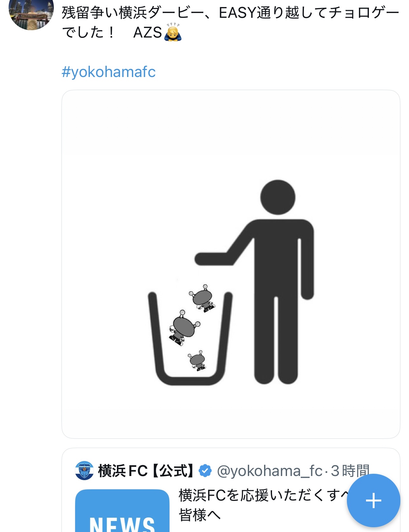409x532 pixels.
Task: Click the 横浜FC【公式】 account name
Action: tap(146, 471)
